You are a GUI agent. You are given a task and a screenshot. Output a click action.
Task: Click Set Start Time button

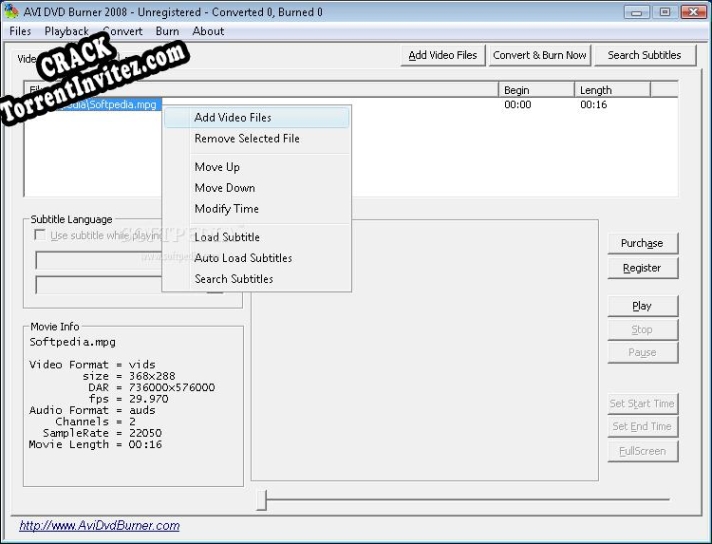click(x=643, y=404)
